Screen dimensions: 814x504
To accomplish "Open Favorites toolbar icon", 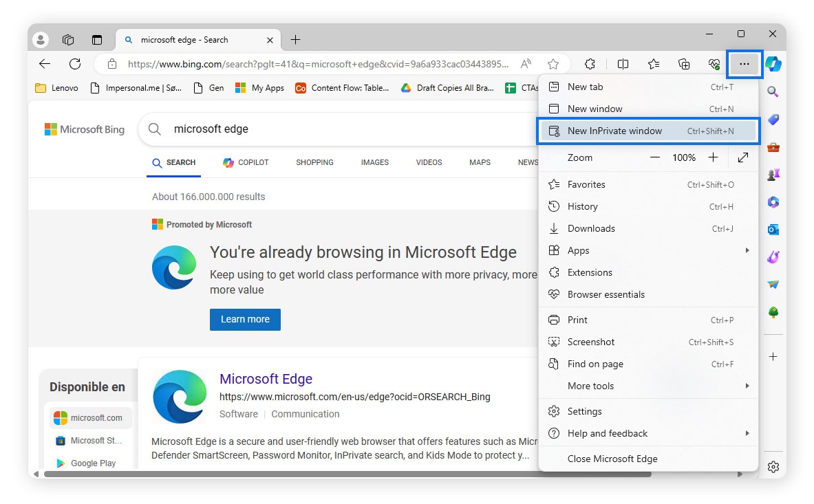I will (654, 64).
